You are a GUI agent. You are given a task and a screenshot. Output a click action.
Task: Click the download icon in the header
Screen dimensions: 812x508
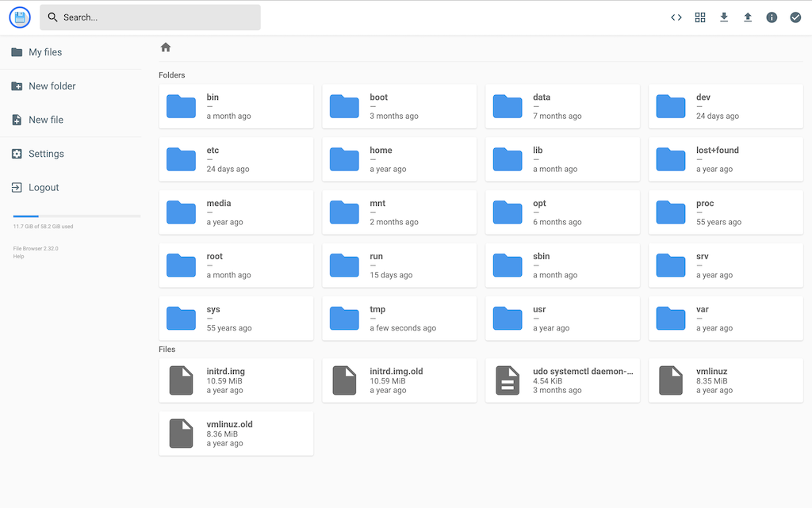[x=724, y=17]
